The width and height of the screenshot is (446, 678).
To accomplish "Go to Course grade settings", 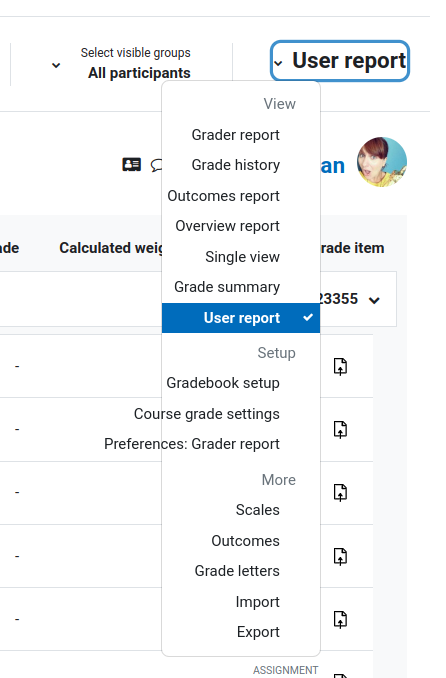I will [x=207, y=414].
